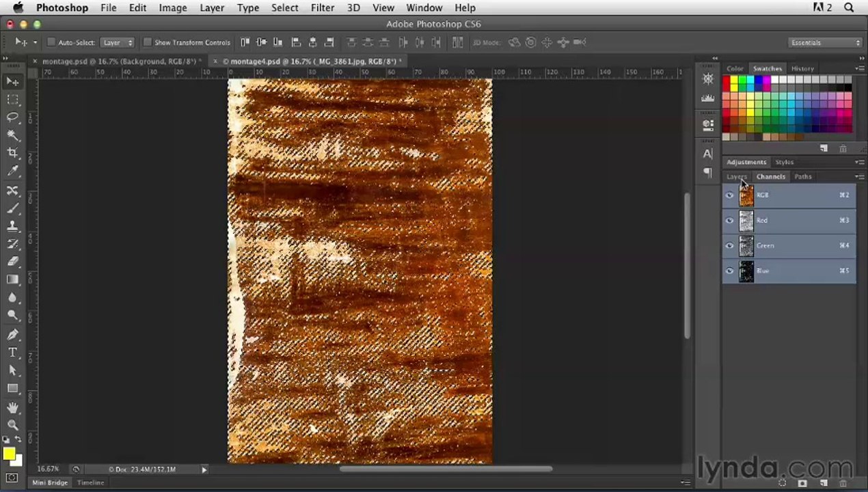Switch to the History tab
This screenshot has width=868, height=492.
pyautogui.click(x=802, y=68)
